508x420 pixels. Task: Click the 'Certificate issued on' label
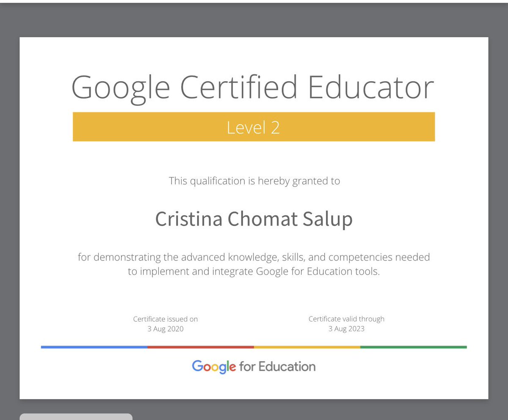[166, 319]
